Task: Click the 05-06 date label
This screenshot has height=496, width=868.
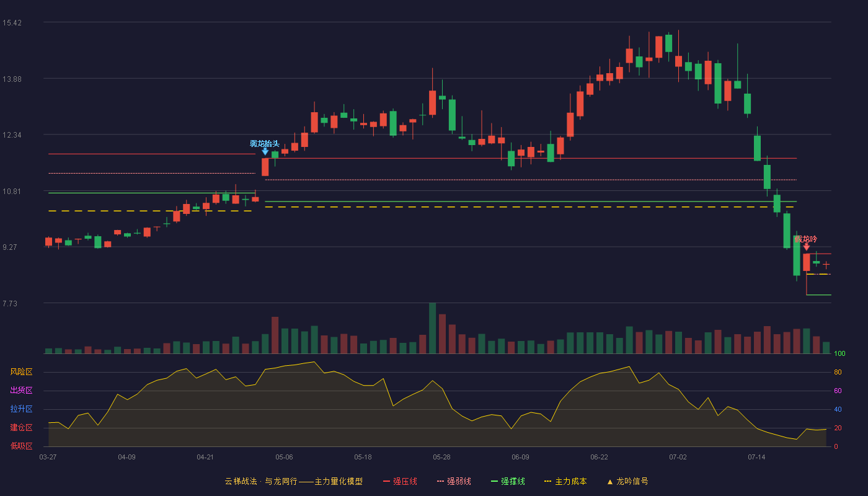Action: tap(284, 457)
